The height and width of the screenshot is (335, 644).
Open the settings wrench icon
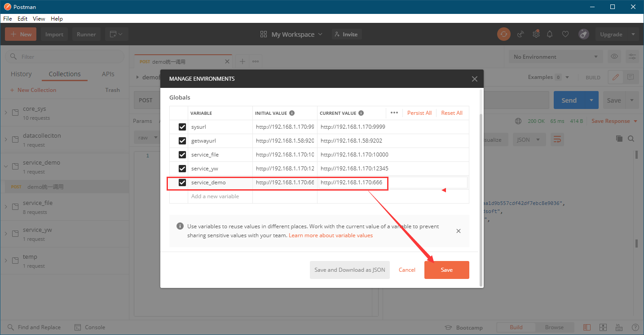536,34
